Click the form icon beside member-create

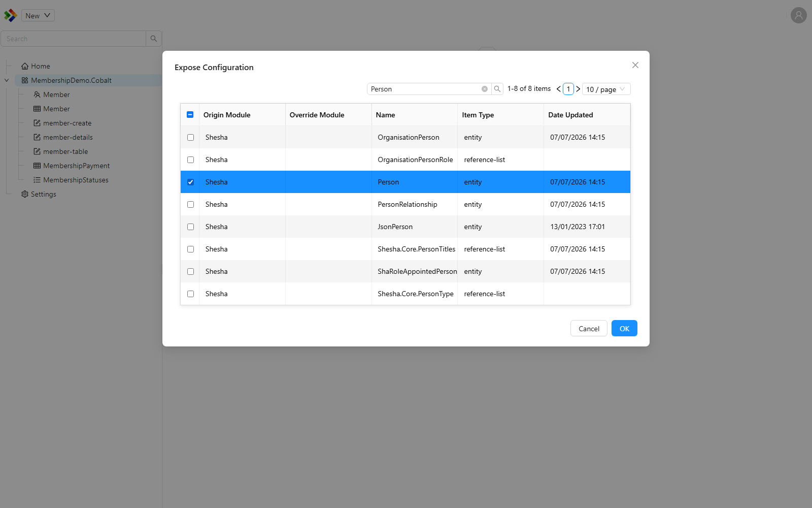click(x=37, y=123)
